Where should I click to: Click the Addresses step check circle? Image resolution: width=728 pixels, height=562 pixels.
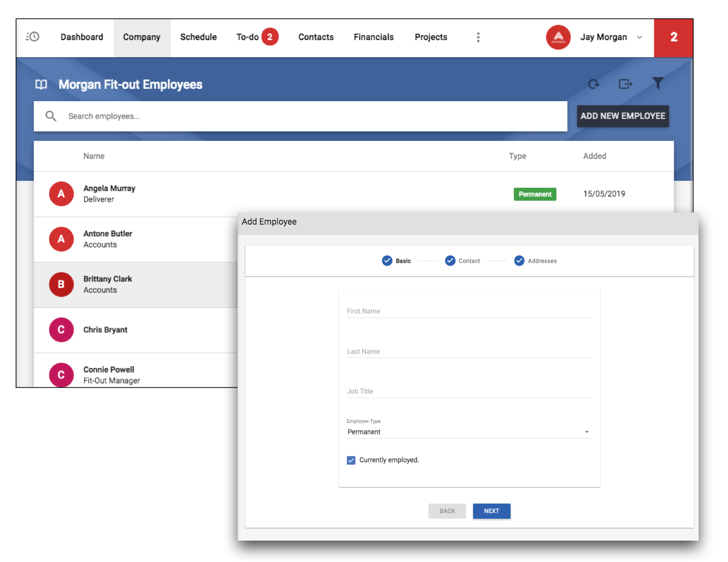click(x=519, y=261)
